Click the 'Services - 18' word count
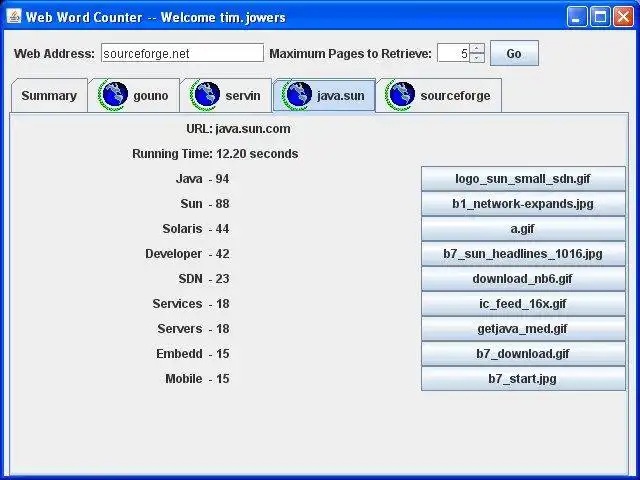The image size is (640, 480). (191, 304)
